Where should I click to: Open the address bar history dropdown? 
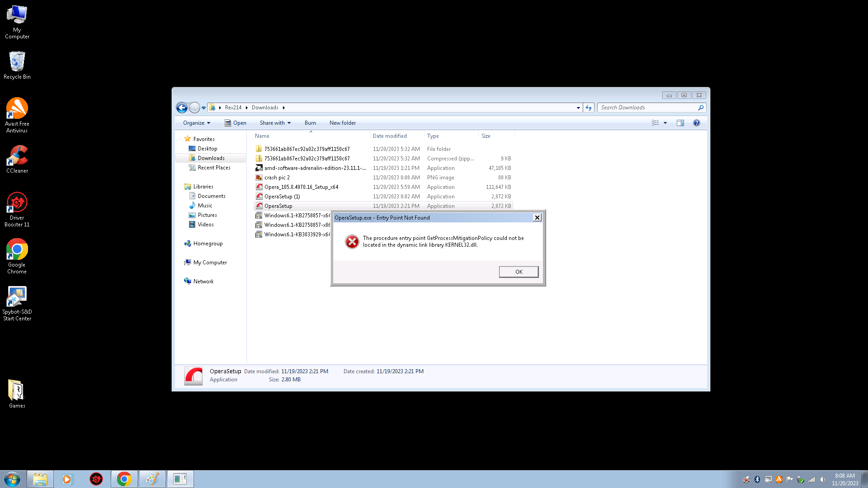point(578,108)
